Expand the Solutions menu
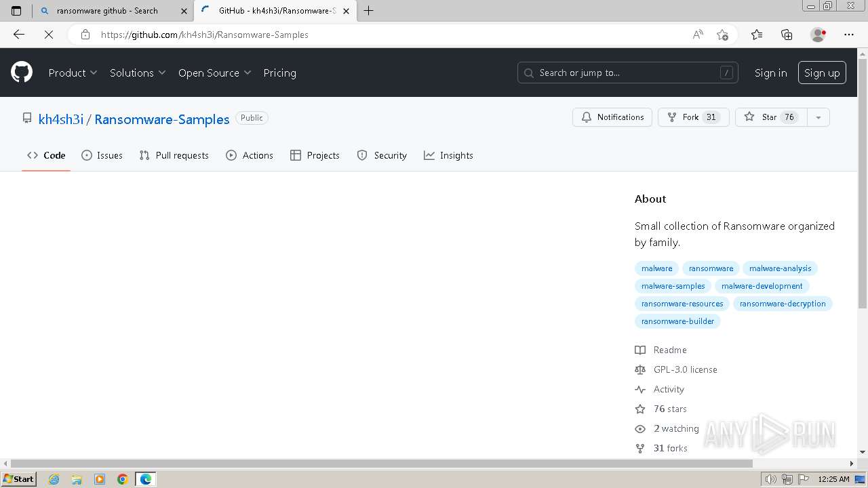Image resolution: width=868 pixels, height=488 pixels. tap(138, 73)
